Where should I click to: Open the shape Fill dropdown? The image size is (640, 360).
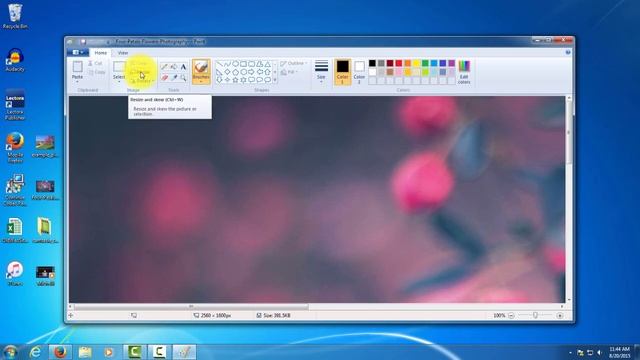pos(289,72)
